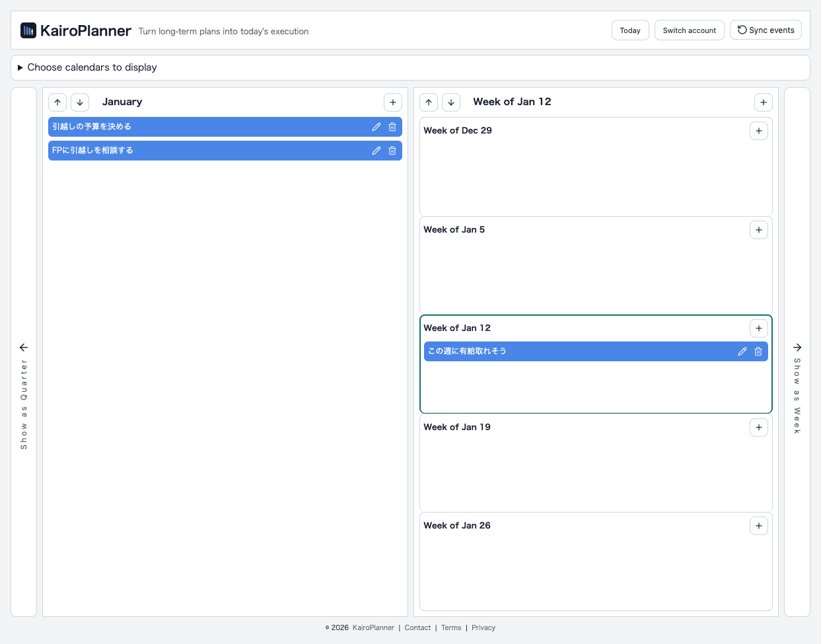Image resolution: width=821 pixels, height=644 pixels.
Task: Go to next week with down arrow
Action: coord(451,102)
